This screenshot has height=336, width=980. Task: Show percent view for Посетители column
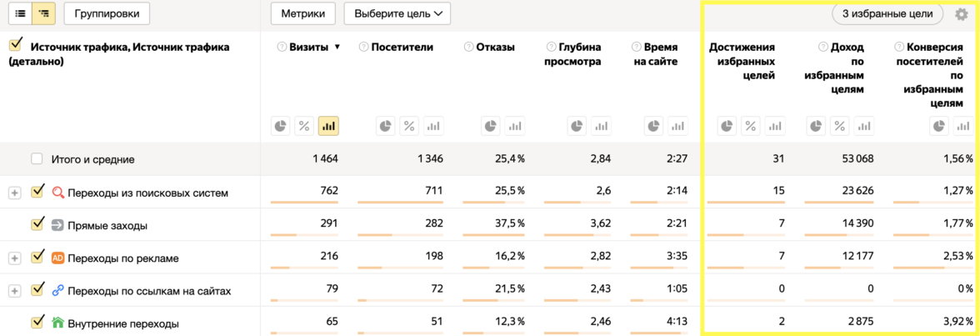pyautogui.click(x=409, y=126)
